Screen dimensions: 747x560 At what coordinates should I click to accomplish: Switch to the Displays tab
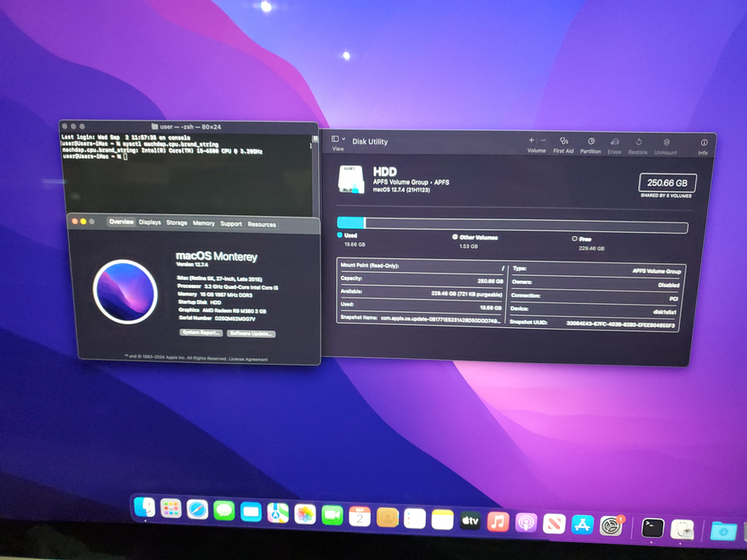coord(150,222)
